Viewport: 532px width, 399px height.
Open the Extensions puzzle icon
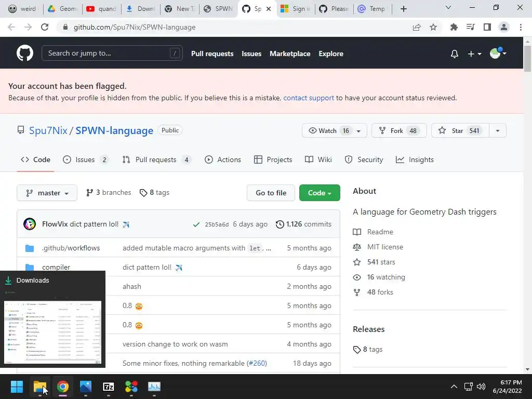pyautogui.click(x=454, y=27)
